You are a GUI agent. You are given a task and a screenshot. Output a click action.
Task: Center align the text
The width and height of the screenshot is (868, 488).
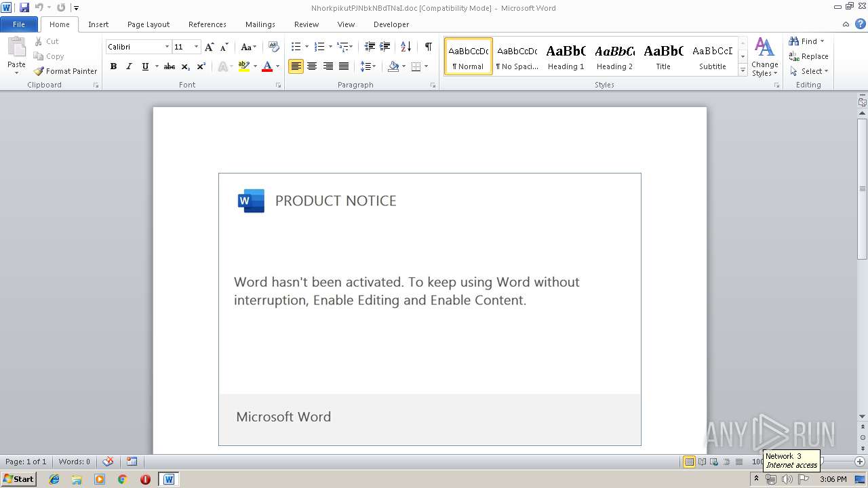312,66
